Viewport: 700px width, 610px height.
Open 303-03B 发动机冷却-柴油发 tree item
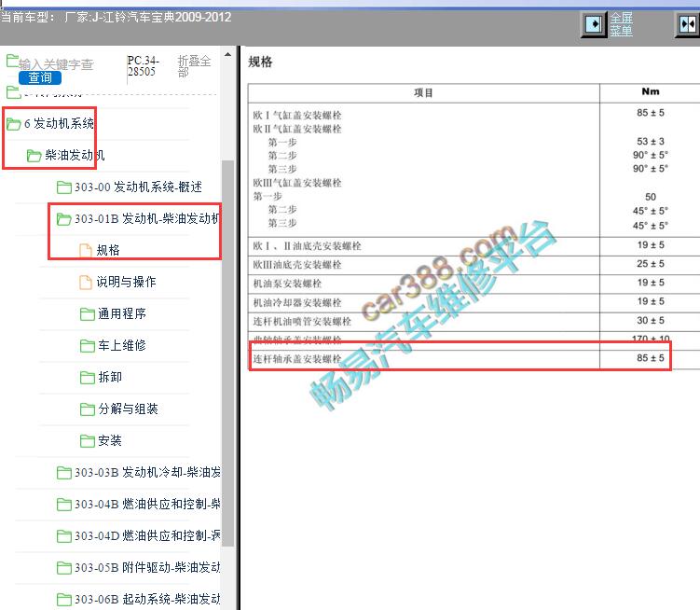point(147,472)
